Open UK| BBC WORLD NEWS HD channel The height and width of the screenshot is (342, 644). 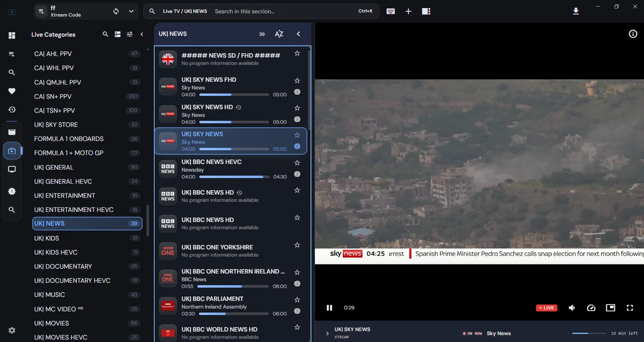230,332
